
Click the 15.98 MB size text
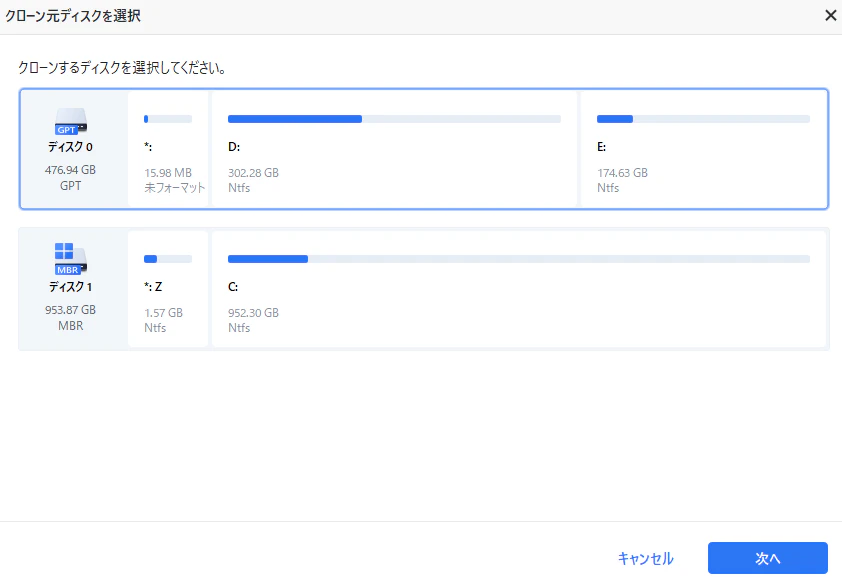[x=168, y=173]
